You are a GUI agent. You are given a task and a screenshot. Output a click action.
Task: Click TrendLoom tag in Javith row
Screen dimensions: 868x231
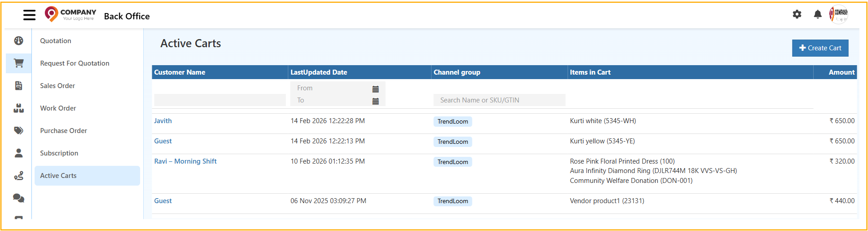pos(453,121)
